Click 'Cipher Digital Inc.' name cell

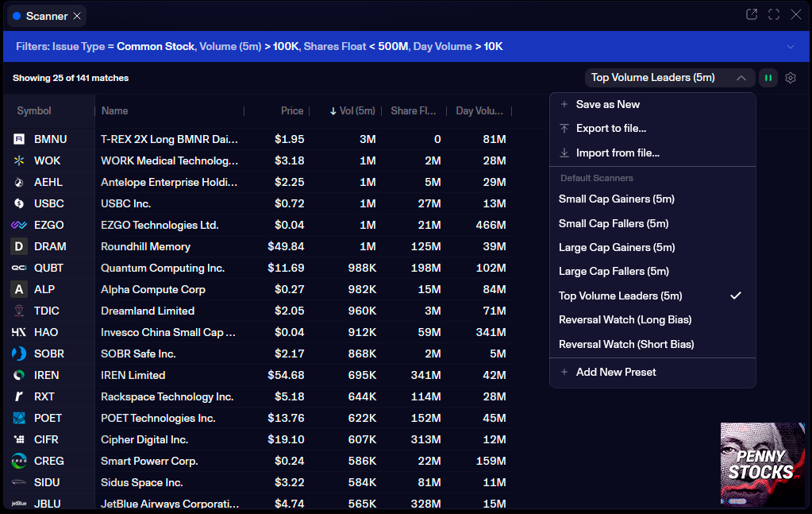[x=144, y=439]
